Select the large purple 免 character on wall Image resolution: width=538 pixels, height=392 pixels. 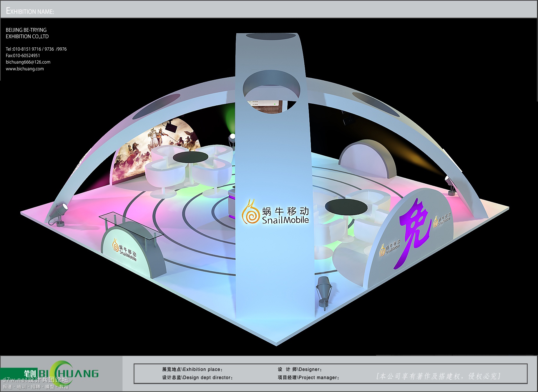pos(412,233)
